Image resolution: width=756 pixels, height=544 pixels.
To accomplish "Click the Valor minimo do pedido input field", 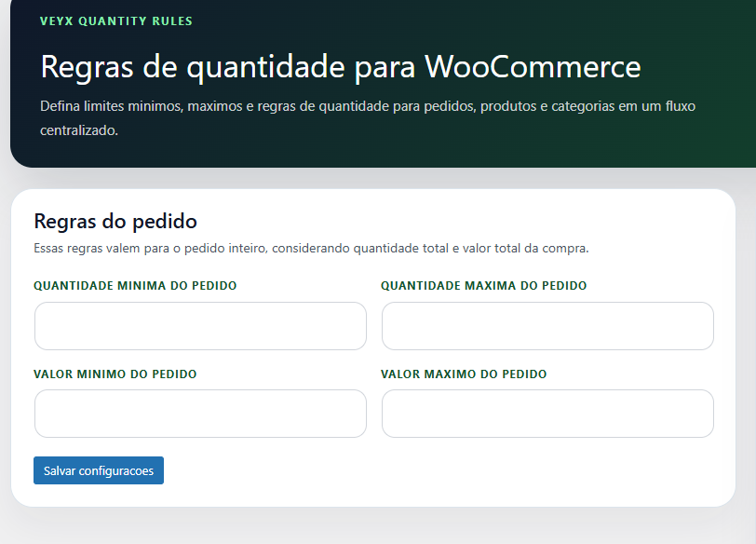I will point(200,414).
